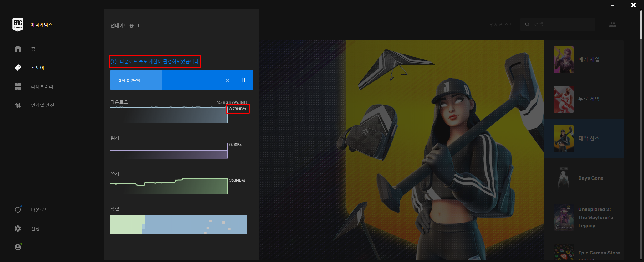Click the 다운로드 speed graph
644x262 pixels.
pyautogui.click(x=169, y=115)
